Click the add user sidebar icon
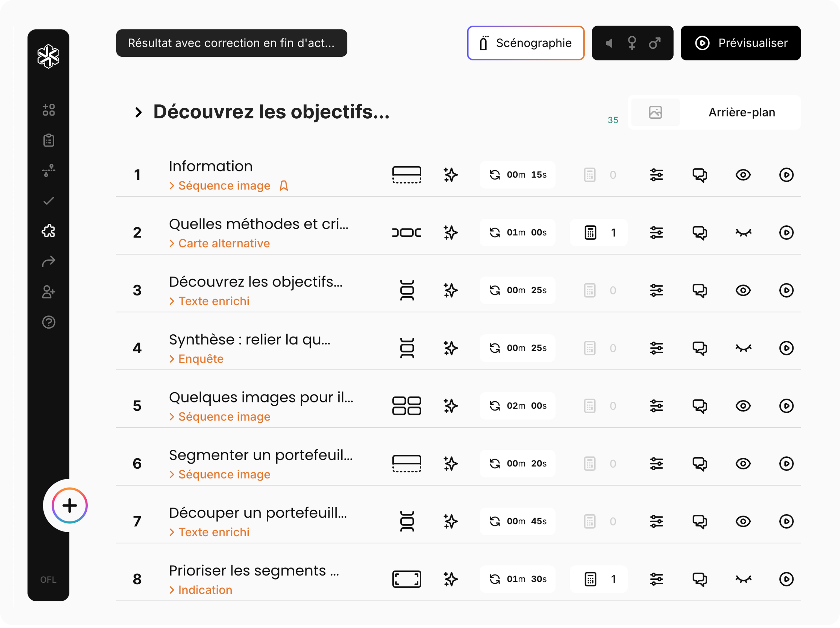 [49, 292]
